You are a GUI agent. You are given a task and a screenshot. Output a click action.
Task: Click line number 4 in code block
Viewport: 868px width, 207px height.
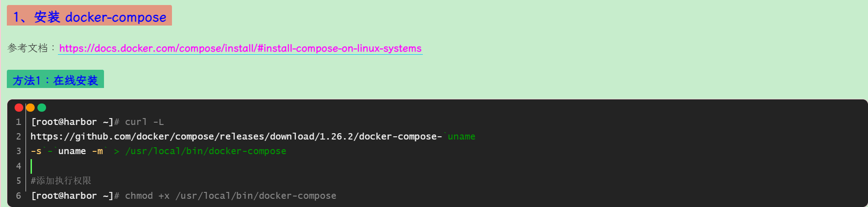(18, 166)
